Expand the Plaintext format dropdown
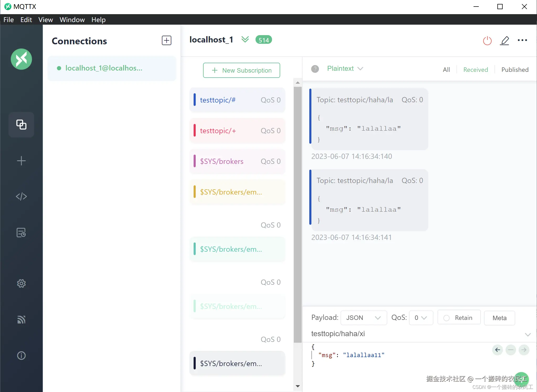 (x=345, y=69)
